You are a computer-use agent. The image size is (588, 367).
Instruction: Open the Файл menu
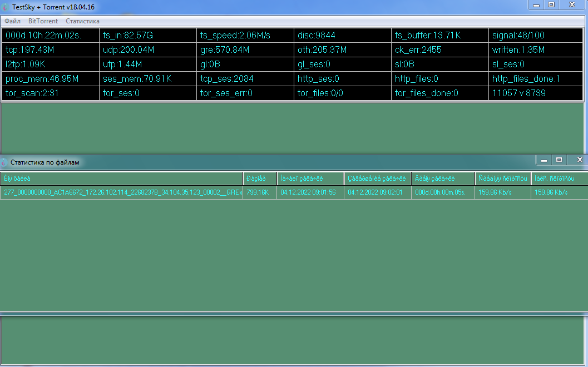pyautogui.click(x=12, y=21)
